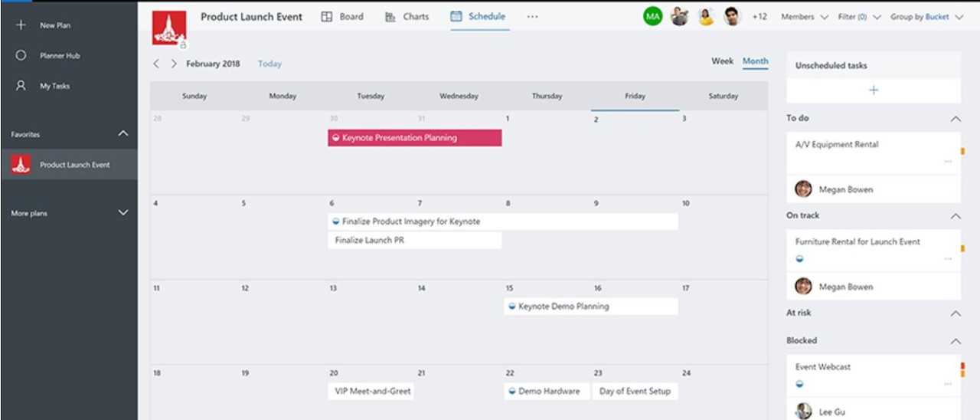Select the Month view

[756, 61]
